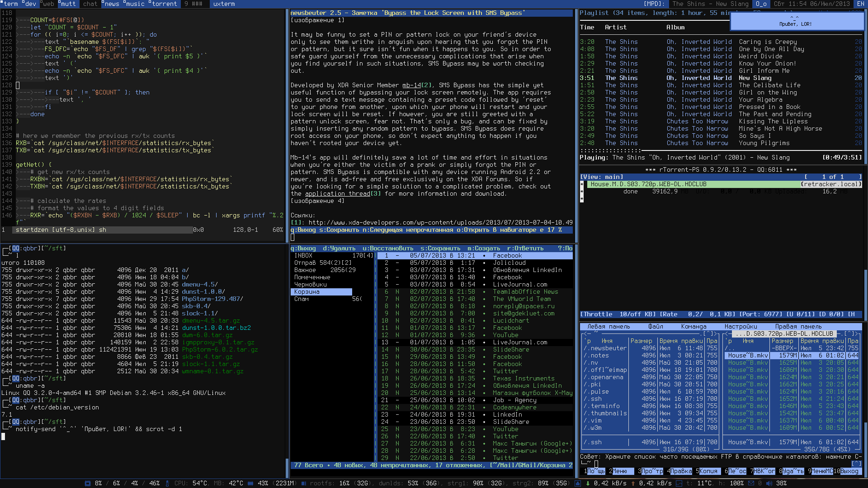Select /.thumbnails directory in left MC panel
Screen dimensions: 868x488
coord(606,413)
